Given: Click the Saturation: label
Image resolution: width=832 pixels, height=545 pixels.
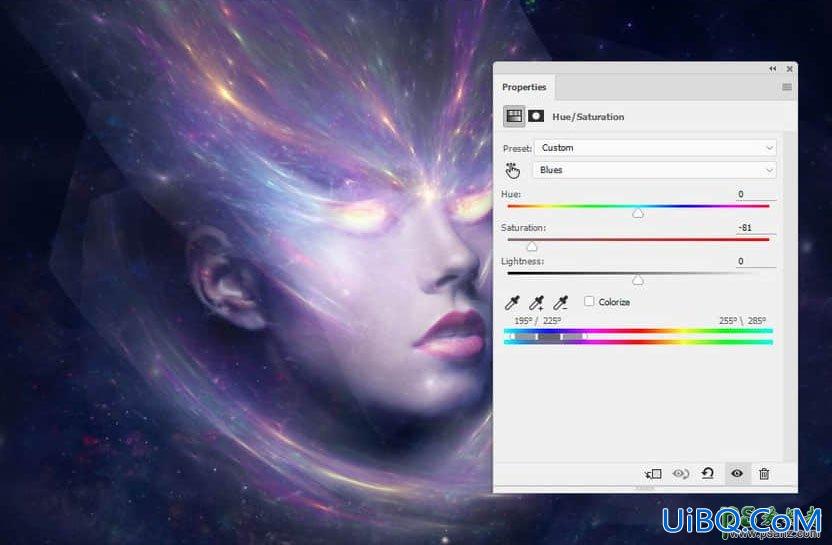Looking at the screenshot, I should tap(523, 228).
